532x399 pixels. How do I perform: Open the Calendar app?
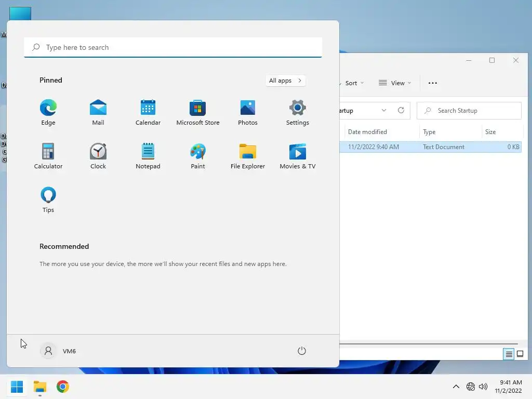point(148,113)
